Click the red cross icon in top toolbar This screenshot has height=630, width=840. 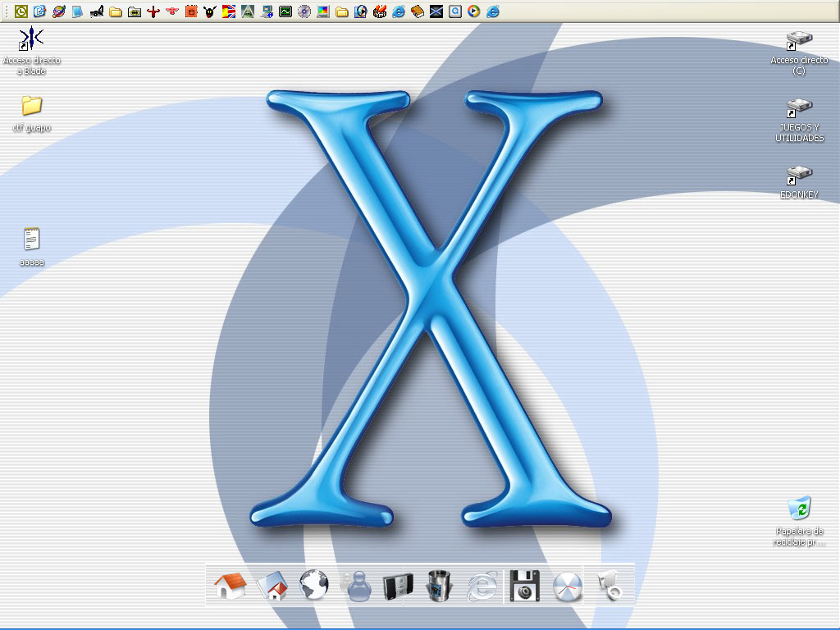coord(153,11)
